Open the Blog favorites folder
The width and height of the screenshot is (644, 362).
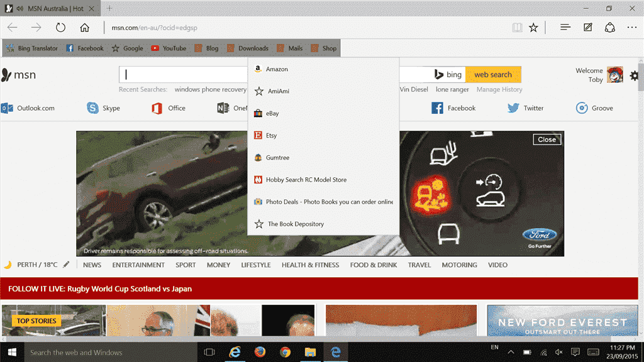pos(206,48)
